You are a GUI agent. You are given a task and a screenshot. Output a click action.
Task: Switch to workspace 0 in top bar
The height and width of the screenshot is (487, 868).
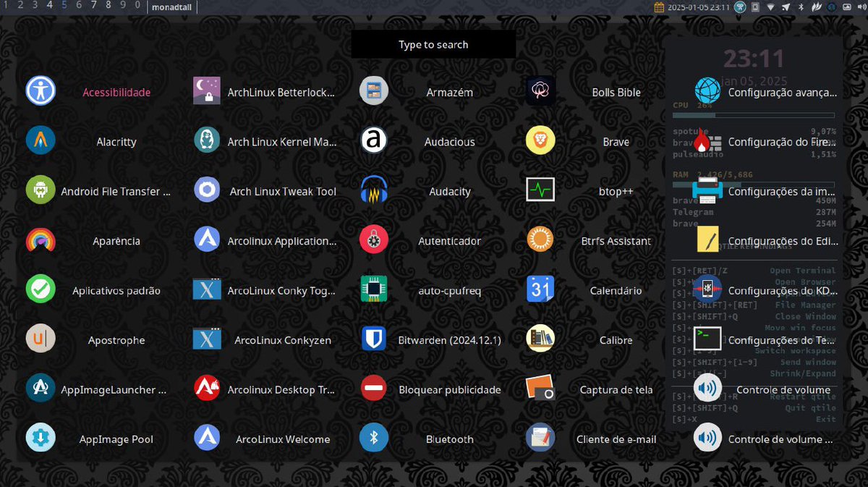[137, 5]
